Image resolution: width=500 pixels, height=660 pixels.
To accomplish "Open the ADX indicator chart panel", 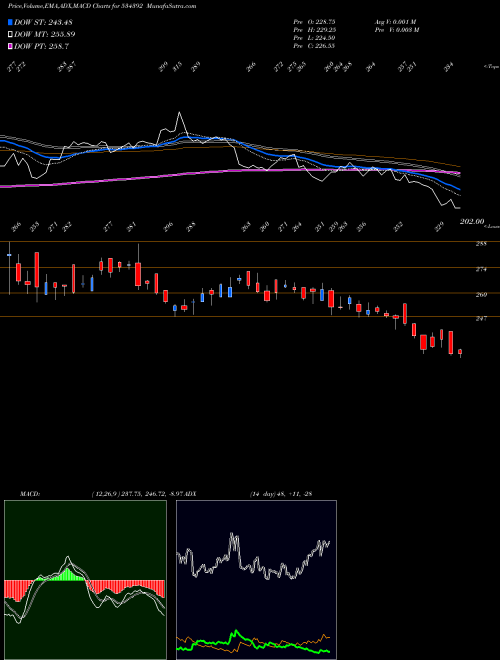I will [x=256, y=580].
